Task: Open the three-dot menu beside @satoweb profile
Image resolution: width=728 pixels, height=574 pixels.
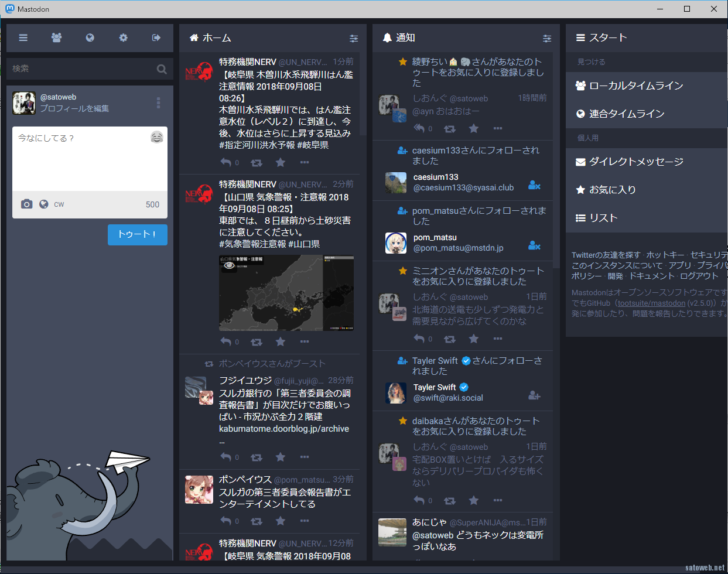Action: (158, 103)
